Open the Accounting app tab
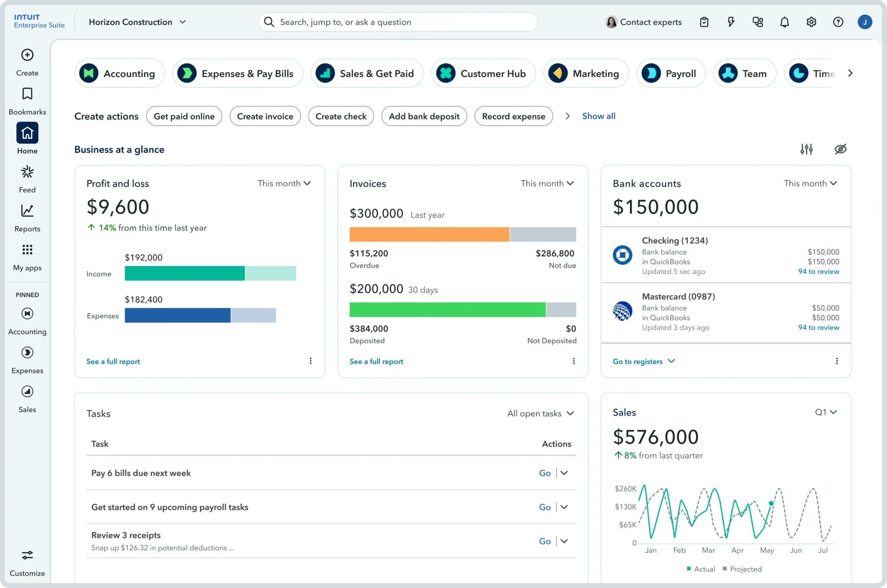 click(x=120, y=73)
